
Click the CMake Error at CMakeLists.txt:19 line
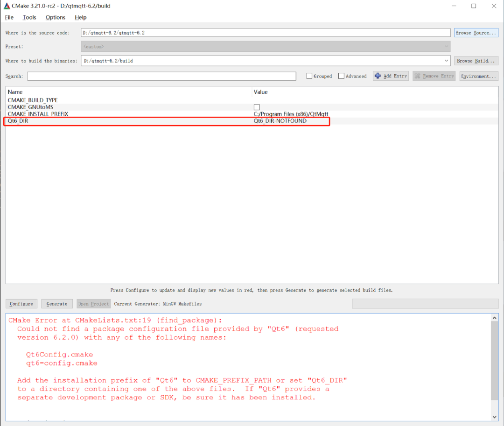(x=115, y=320)
